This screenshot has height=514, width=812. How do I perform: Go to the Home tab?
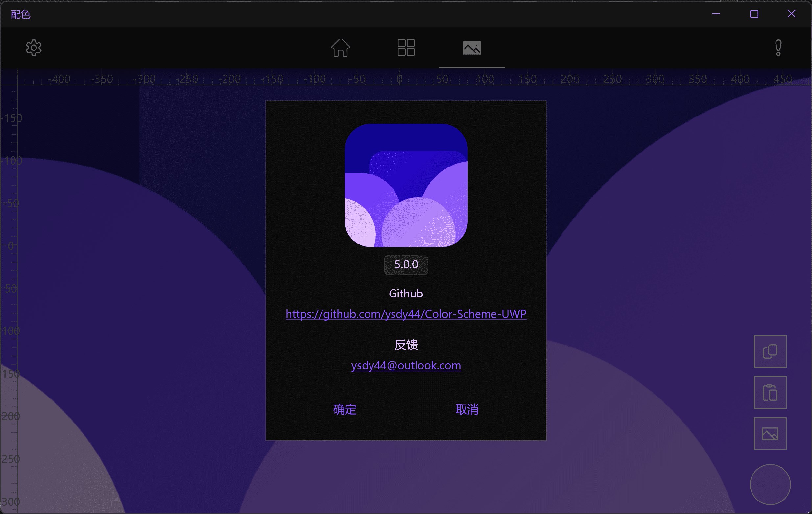tap(340, 48)
